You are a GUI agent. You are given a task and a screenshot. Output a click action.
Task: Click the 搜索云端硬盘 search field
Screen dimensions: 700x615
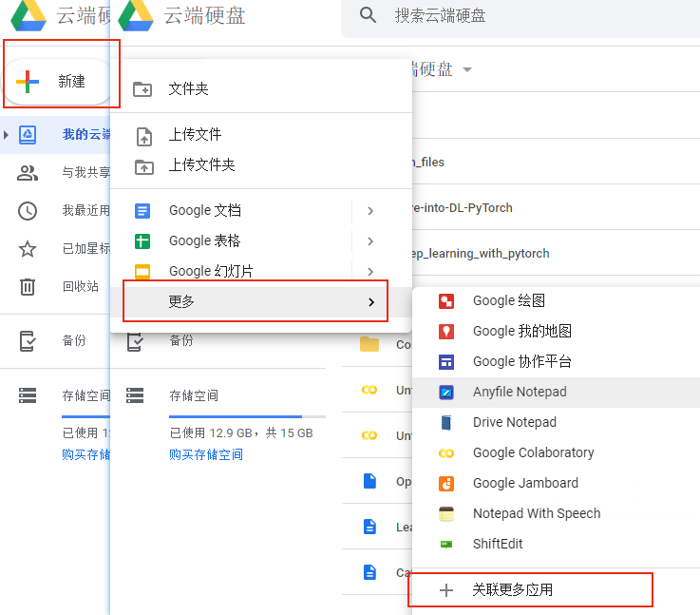click(x=520, y=16)
